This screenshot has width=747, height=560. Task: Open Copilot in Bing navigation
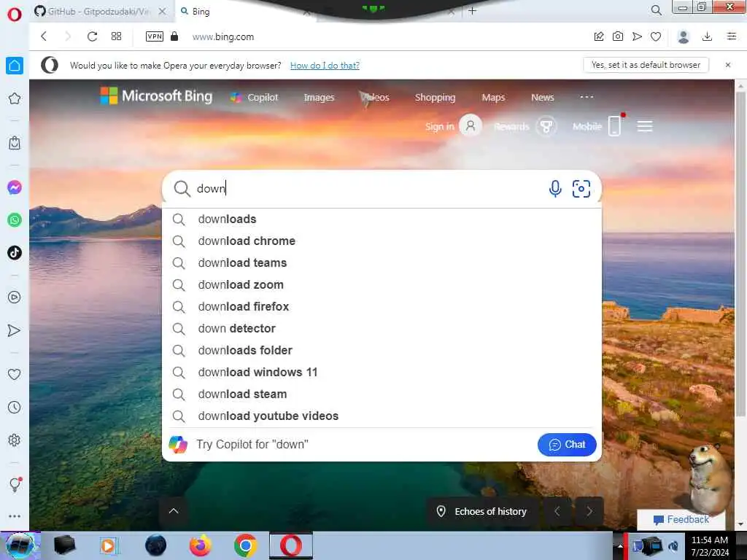click(255, 98)
